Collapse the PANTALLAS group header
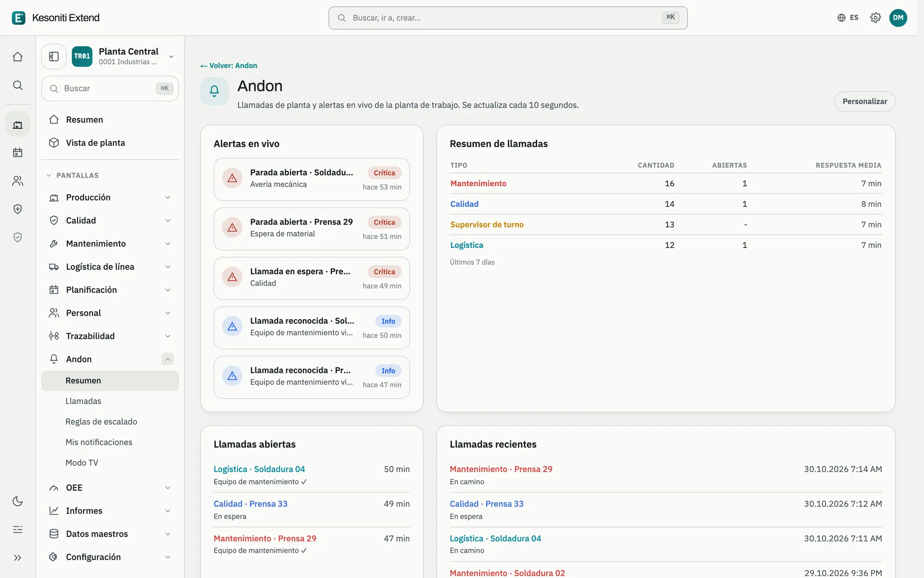 [73, 175]
